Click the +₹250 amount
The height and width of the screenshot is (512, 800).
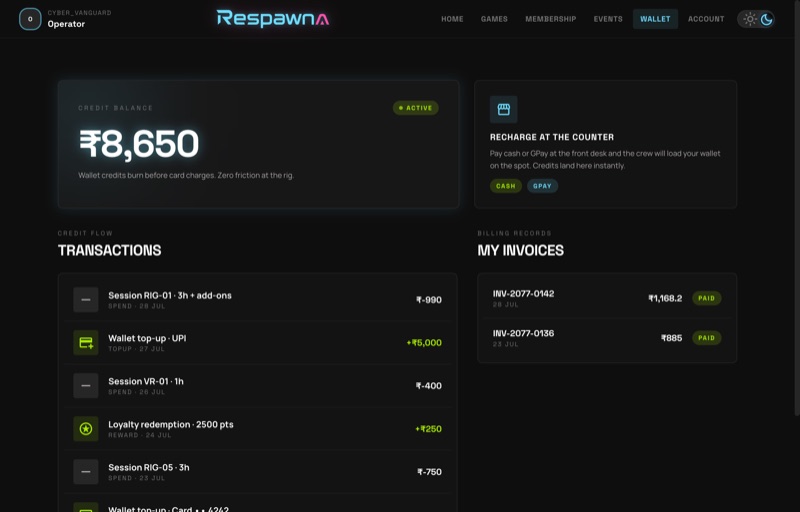click(x=429, y=429)
